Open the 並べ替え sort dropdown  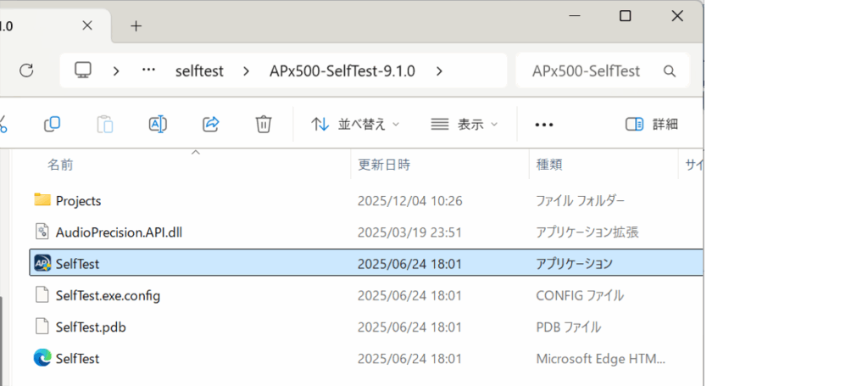(355, 124)
